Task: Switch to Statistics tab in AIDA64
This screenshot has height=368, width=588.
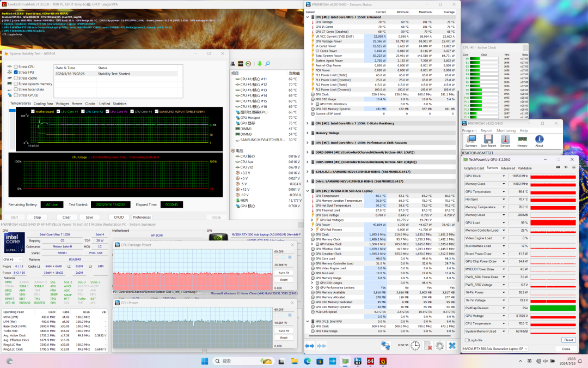Action: 120,104
